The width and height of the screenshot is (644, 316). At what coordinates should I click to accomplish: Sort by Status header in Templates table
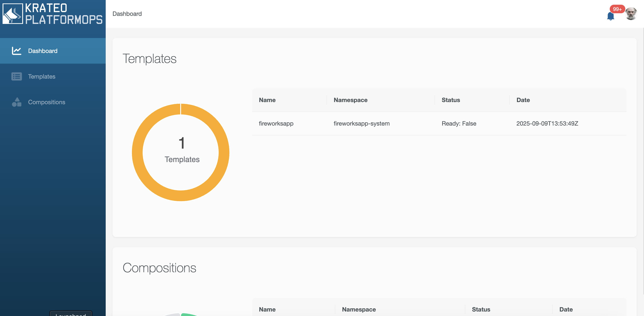click(x=451, y=100)
